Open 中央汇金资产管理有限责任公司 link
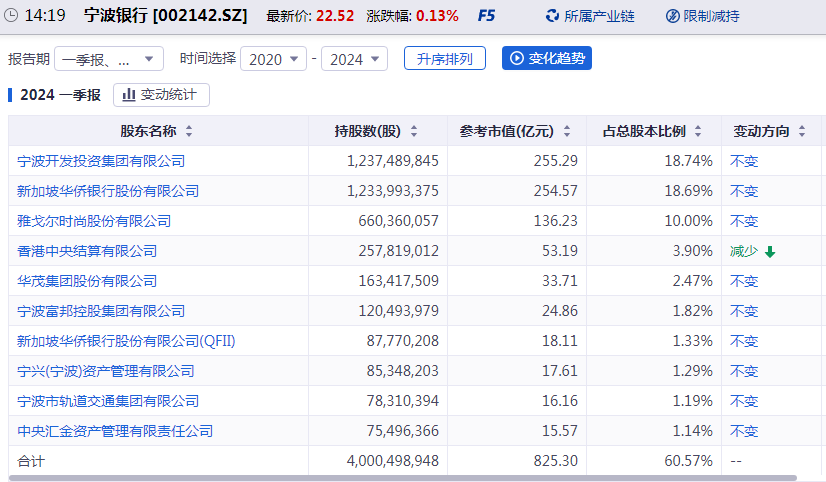The width and height of the screenshot is (826, 482). pos(115,431)
